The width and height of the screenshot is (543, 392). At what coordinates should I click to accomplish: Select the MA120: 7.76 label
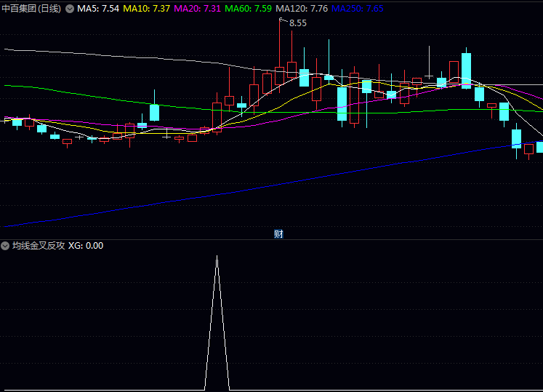point(301,9)
